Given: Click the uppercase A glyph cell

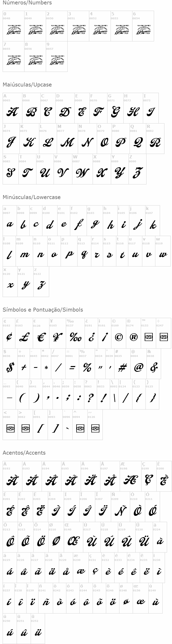Looking at the screenshot, I should point(12,108).
